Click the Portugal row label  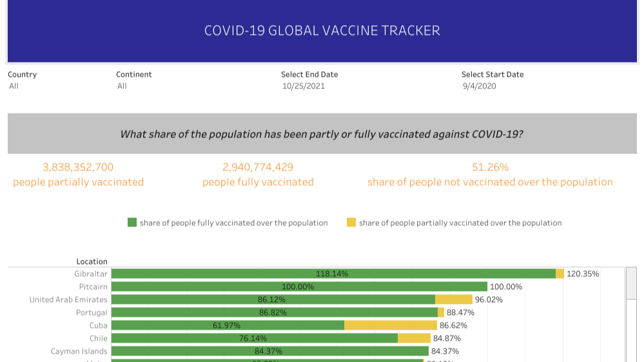[x=92, y=312]
